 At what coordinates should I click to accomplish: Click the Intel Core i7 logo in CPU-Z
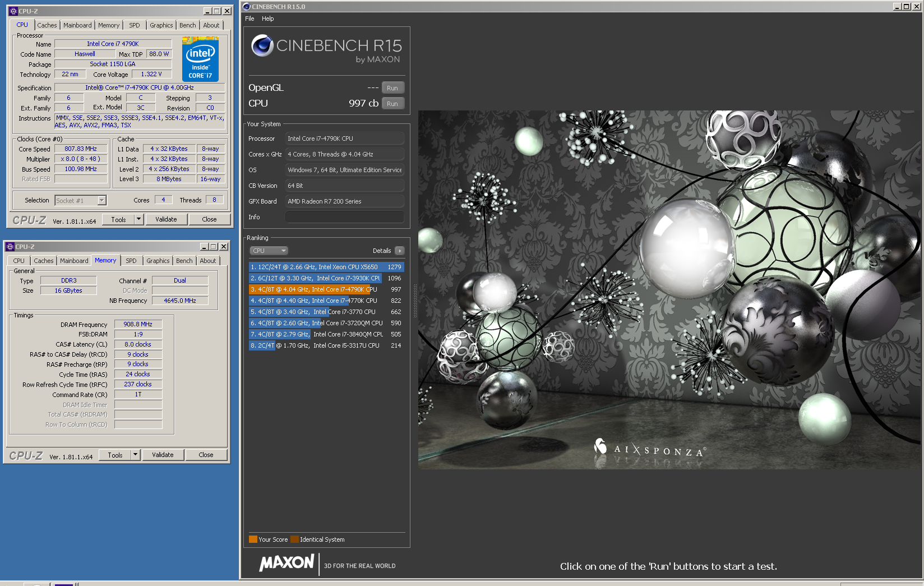click(x=200, y=59)
